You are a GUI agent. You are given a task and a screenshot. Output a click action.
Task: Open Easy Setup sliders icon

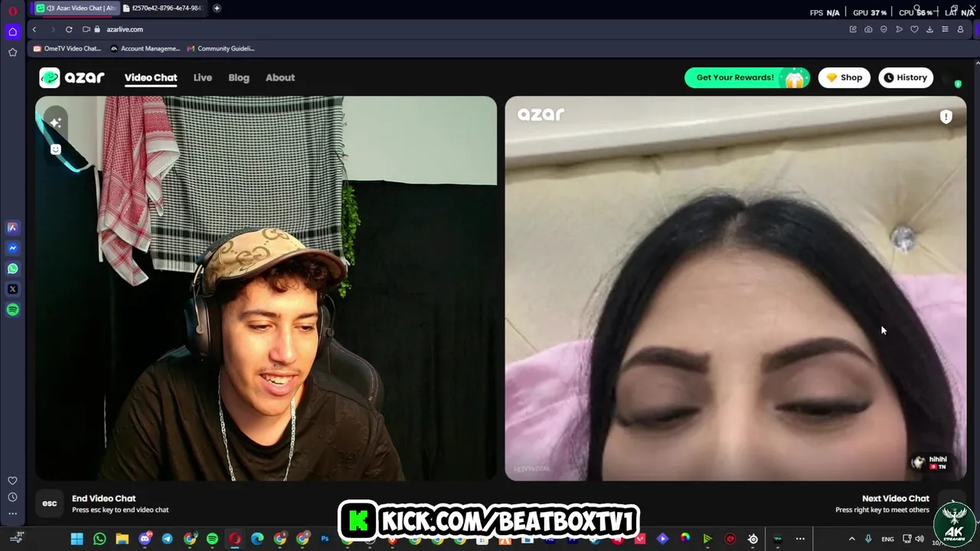click(x=945, y=29)
